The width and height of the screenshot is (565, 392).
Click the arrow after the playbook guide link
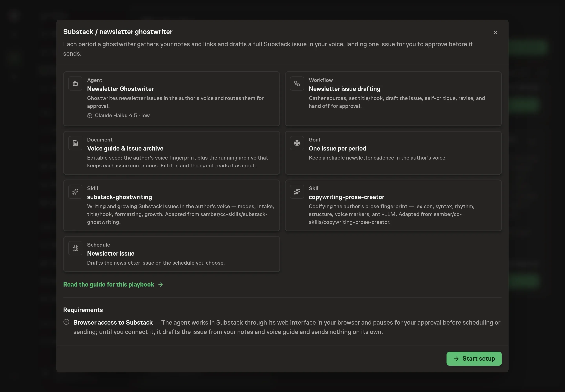pyautogui.click(x=160, y=285)
